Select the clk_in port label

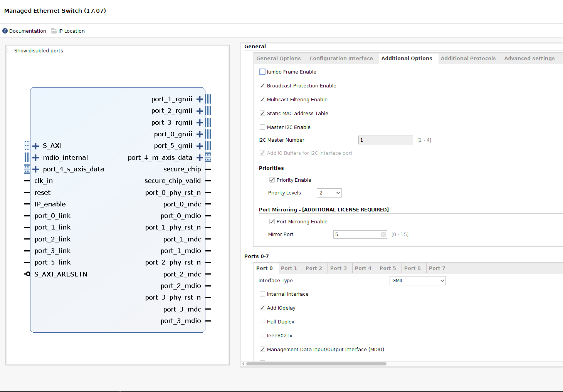pyautogui.click(x=44, y=181)
